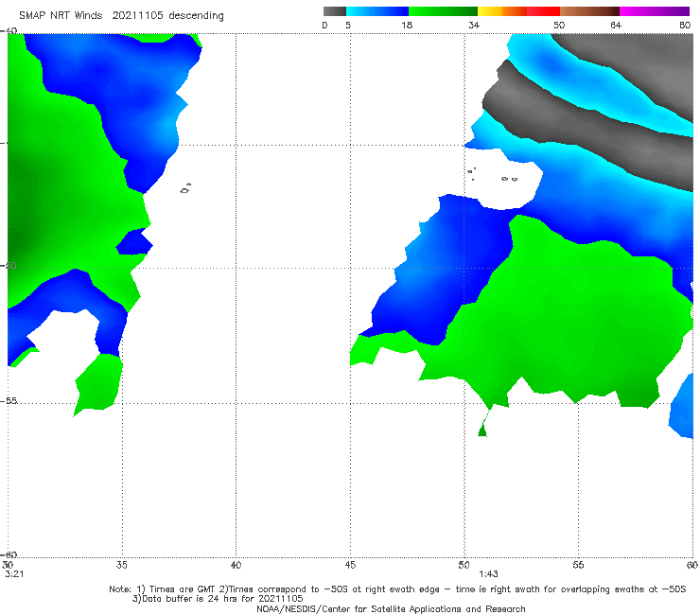
Task: Click the title 'SMAP NRT Winds 20211105 descending'
Action: tap(121, 15)
